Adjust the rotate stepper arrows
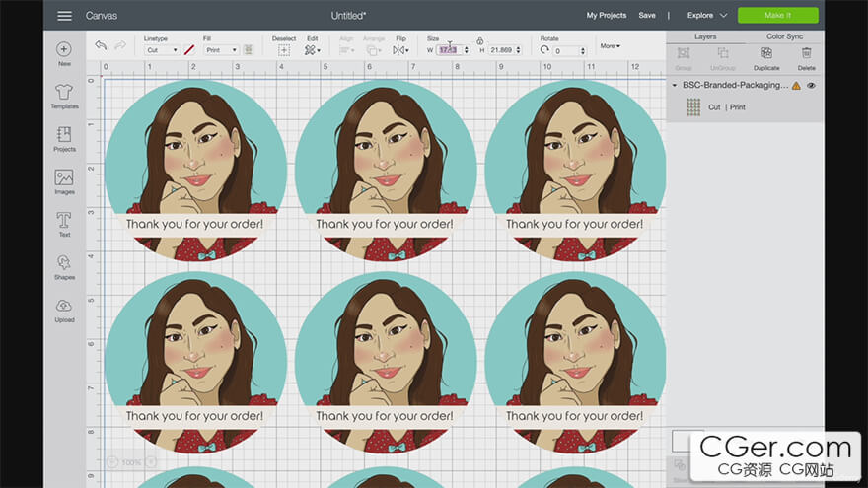868x488 pixels. (583, 51)
